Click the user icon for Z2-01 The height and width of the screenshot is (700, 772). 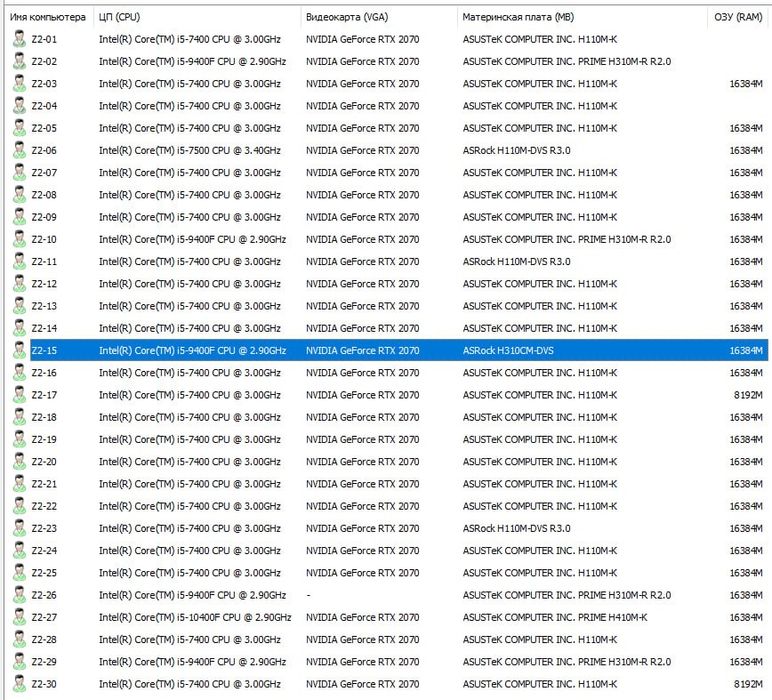pos(19,39)
